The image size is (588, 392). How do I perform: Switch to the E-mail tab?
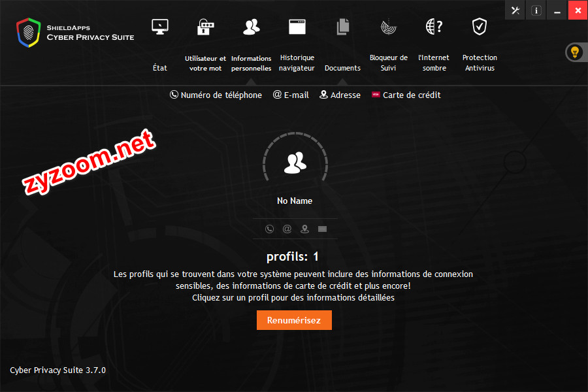291,95
